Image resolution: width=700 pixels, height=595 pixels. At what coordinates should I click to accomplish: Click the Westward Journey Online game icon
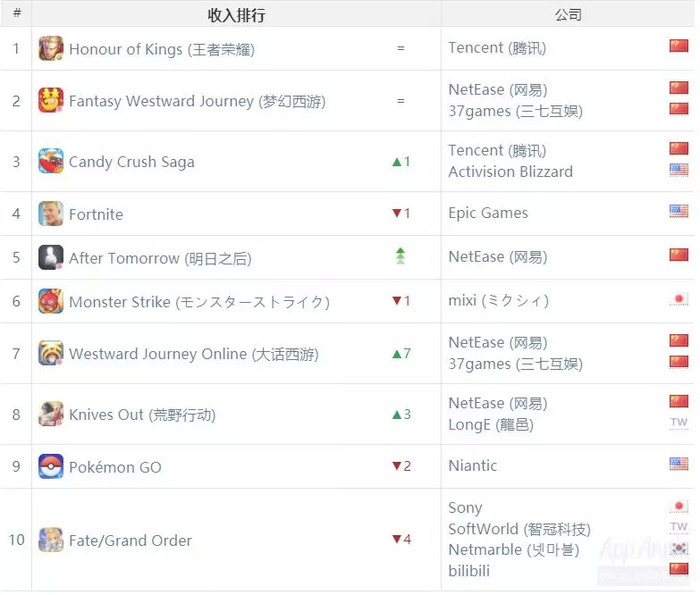pos(50,353)
